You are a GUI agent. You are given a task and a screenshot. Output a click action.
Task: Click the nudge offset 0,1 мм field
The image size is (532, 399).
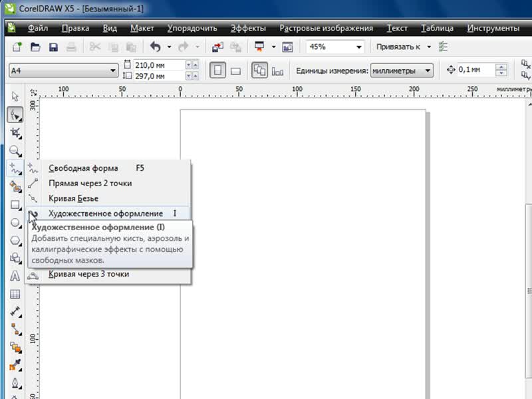click(475, 70)
